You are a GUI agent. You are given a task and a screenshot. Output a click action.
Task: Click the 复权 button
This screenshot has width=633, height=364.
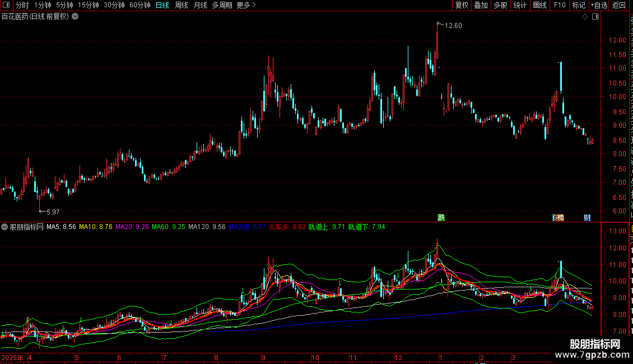click(462, 5)
